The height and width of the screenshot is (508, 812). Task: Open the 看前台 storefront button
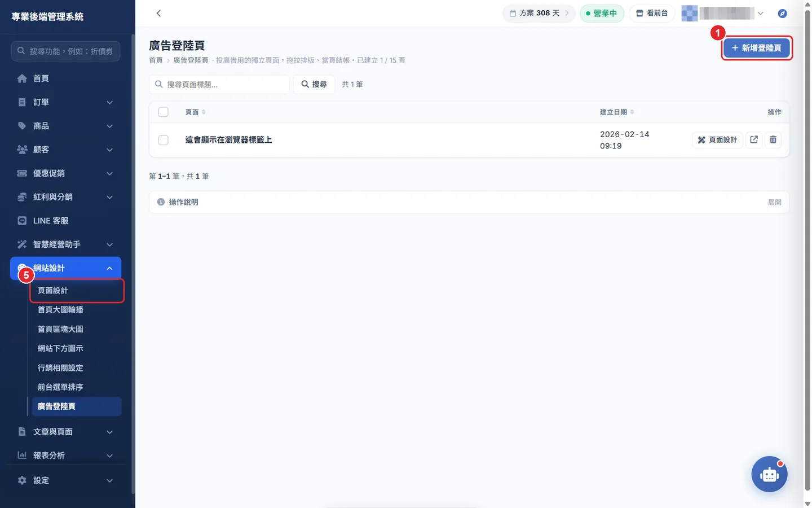click(x=652, y=13)
